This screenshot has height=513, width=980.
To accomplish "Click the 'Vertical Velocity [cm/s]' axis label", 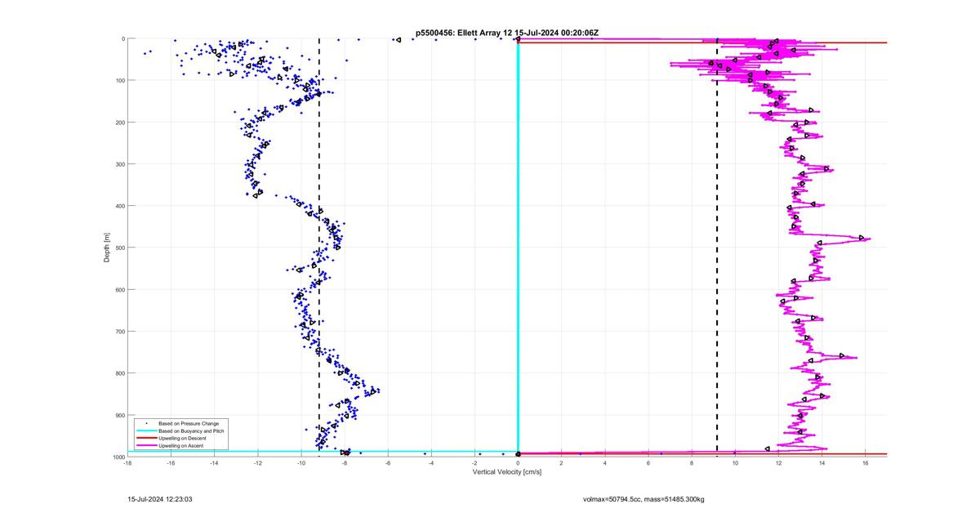I will point(506,472).
